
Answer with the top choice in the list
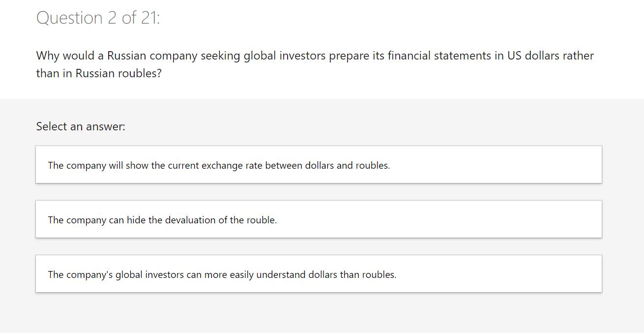(x=318, y=165)
